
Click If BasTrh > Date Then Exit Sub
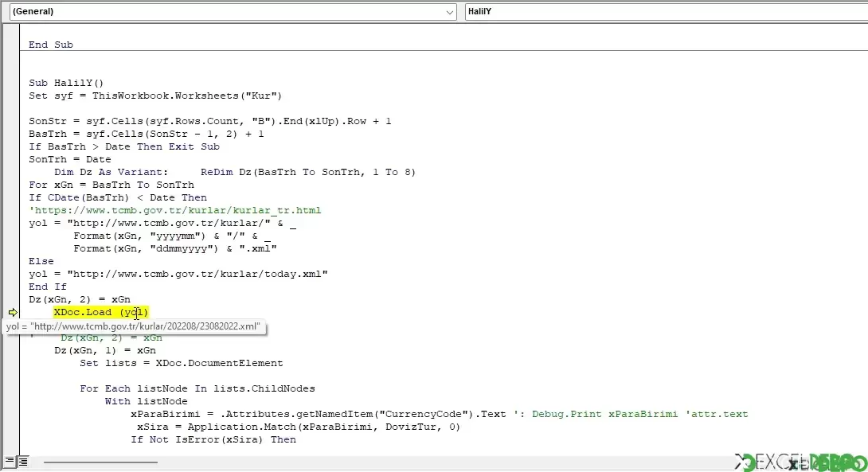(124, 146)
